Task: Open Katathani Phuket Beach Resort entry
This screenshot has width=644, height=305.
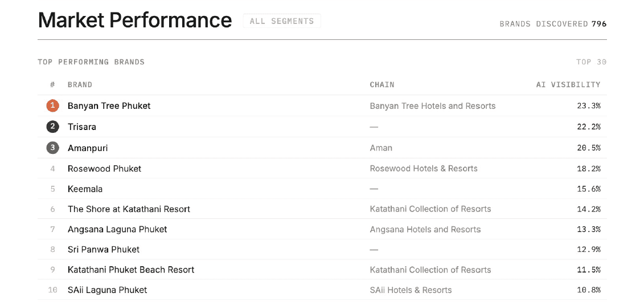Action: click(x=131, y=270)
